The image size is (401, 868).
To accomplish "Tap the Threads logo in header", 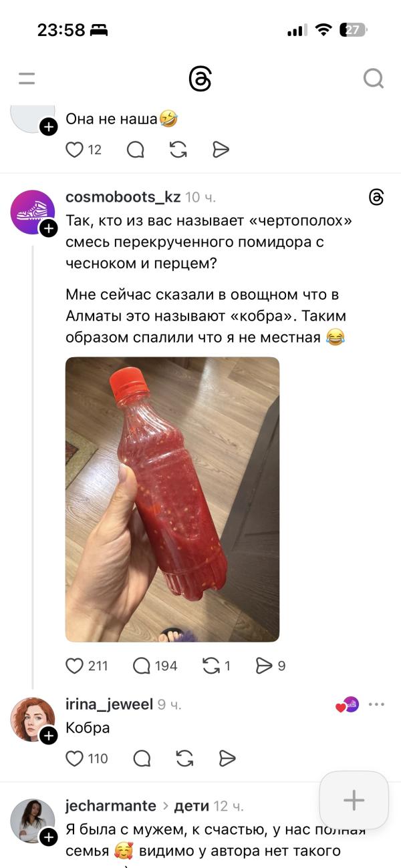I will (200, 79).
